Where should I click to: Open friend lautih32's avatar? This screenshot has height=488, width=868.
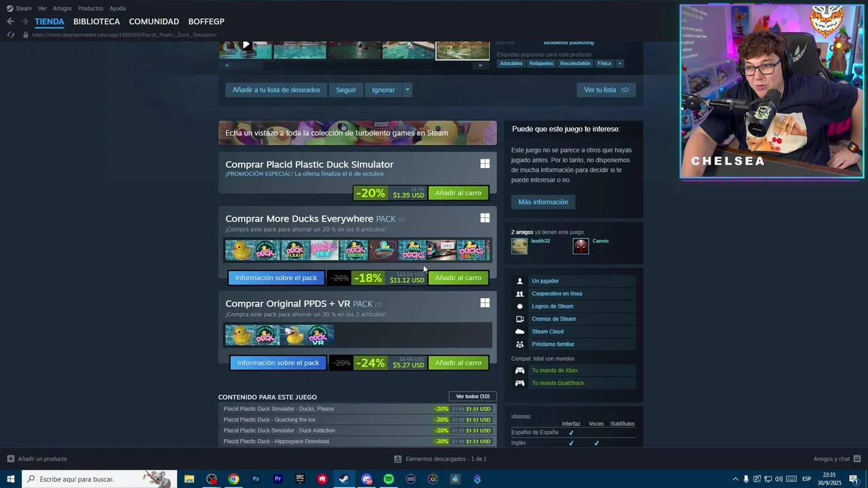519,246
